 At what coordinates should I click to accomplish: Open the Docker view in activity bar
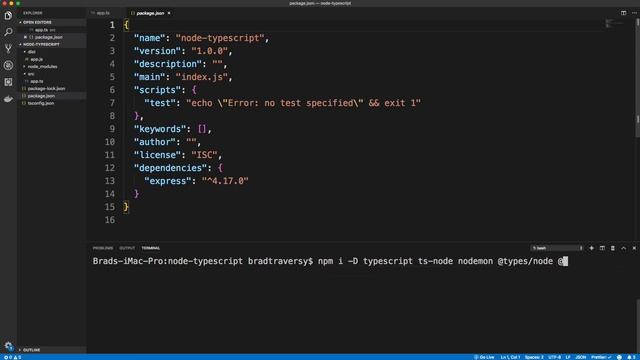point(8,99)
